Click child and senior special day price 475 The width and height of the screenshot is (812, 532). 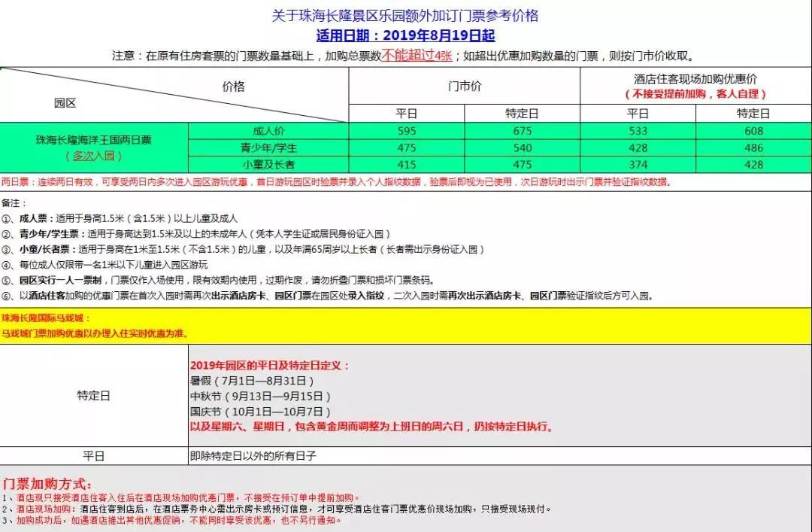coord(522,164)
